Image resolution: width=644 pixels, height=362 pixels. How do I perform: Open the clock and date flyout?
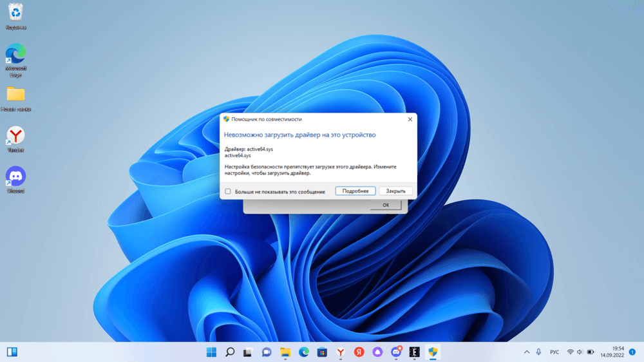point(612,352)
